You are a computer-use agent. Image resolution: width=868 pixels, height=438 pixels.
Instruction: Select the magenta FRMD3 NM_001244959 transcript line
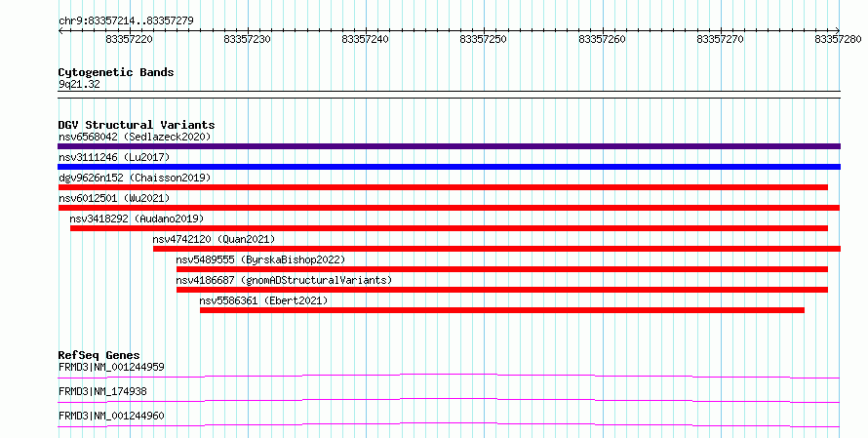click(449, 376)
